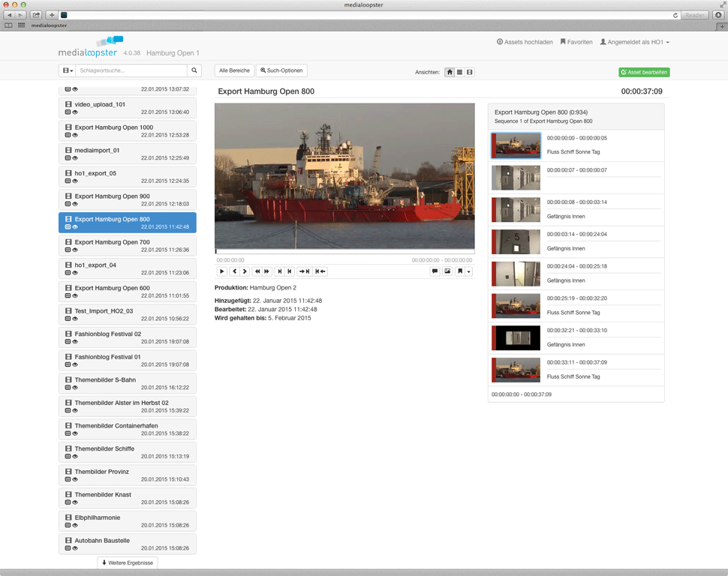Click the fast forward icon
Screen dimensions: 728x576
(x=266, y=271)
